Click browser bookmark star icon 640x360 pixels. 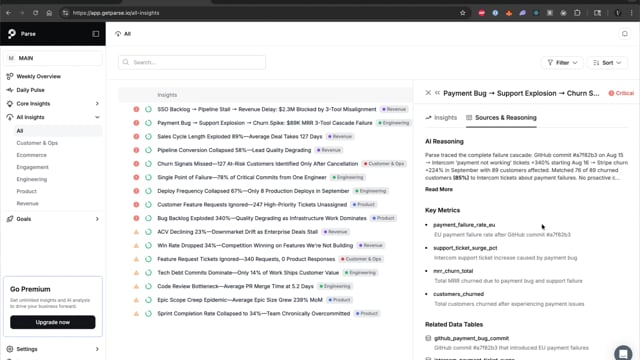pyautogui.click(x=462, y=13)
